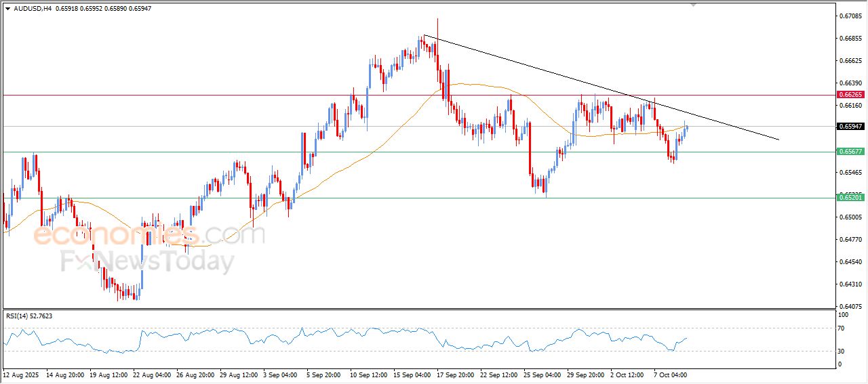
Task: Click the 12 Aug 2025 time axis label
Action: [20, 375]
